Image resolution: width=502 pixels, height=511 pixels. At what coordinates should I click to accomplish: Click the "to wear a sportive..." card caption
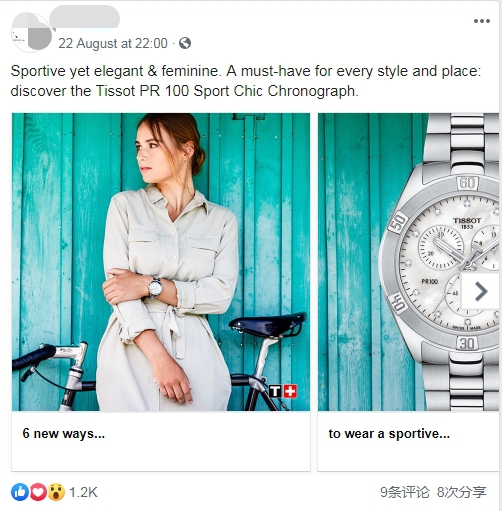click(389, 433)
